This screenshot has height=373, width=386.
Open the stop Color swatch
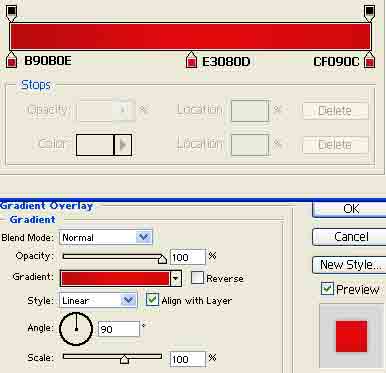pos(95,145)
